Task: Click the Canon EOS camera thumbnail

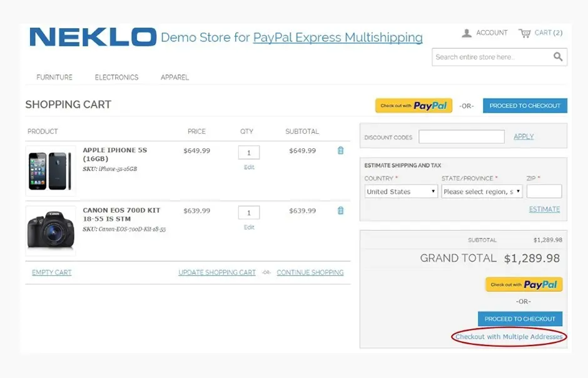Action: pyautogui.click(x=51, y=231)
